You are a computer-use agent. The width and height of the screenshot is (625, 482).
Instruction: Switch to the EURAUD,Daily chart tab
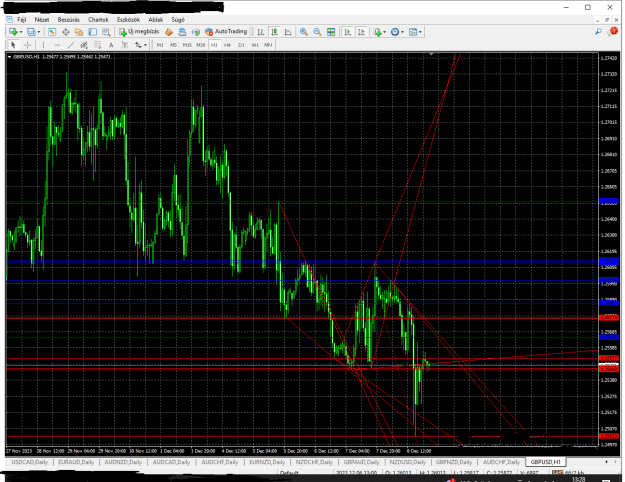tap(76, 462)
